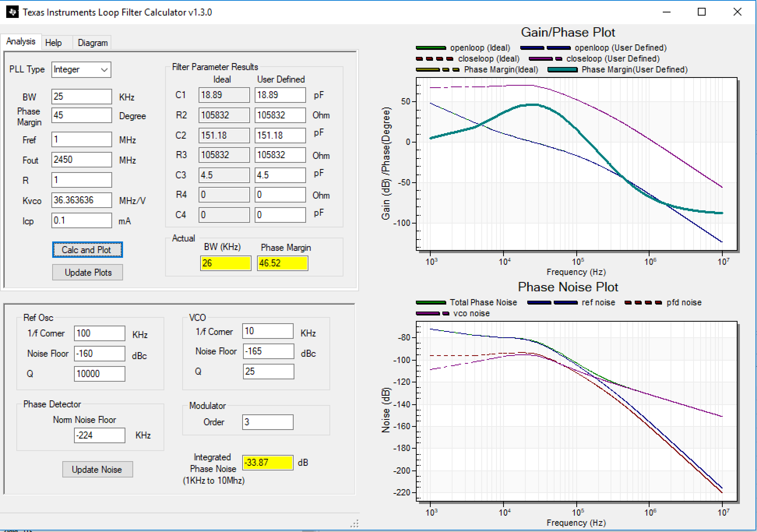Click the Actual Phase Margin yellow field
Image resolution: width=757 pixels, height=532 pixels.
point(283,263)
